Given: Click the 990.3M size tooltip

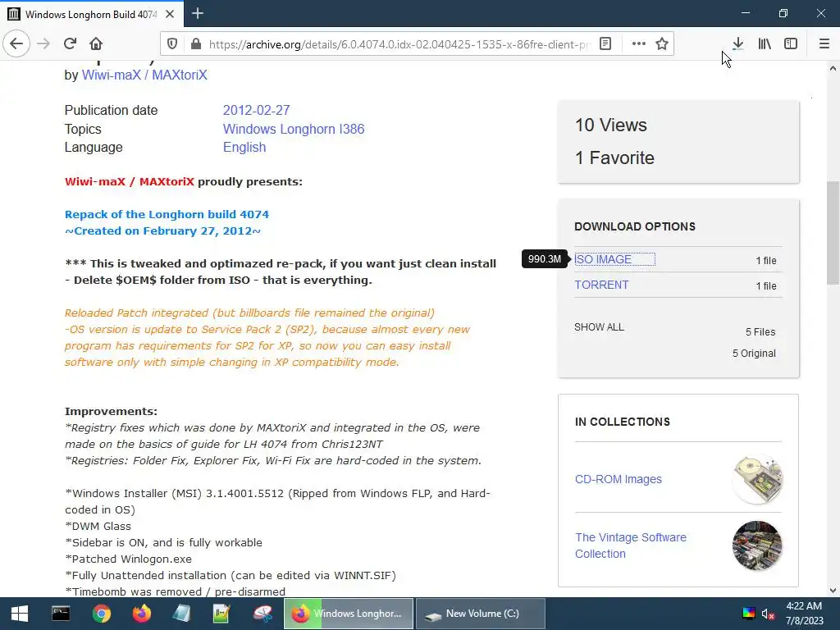Looking at the screenshot, I should [545, 259].
